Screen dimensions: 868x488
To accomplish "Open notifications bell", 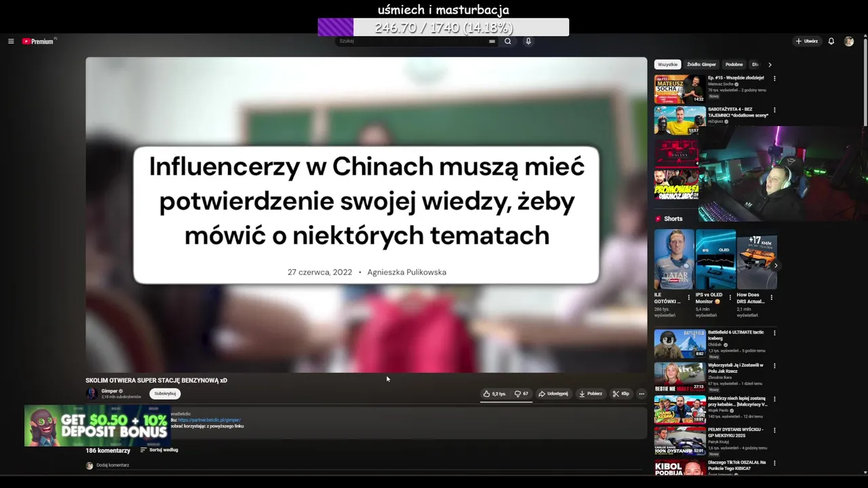I will tap(831, 41).
